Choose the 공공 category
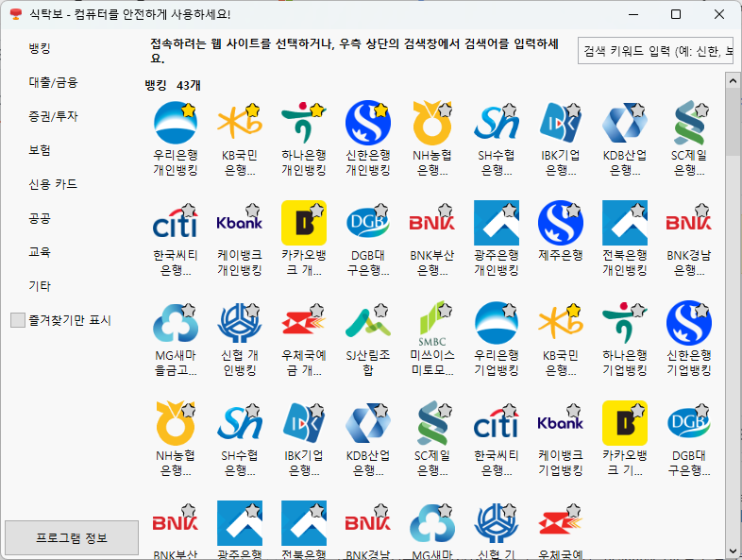This screenshot has height=560, width=742. [40, 218]
